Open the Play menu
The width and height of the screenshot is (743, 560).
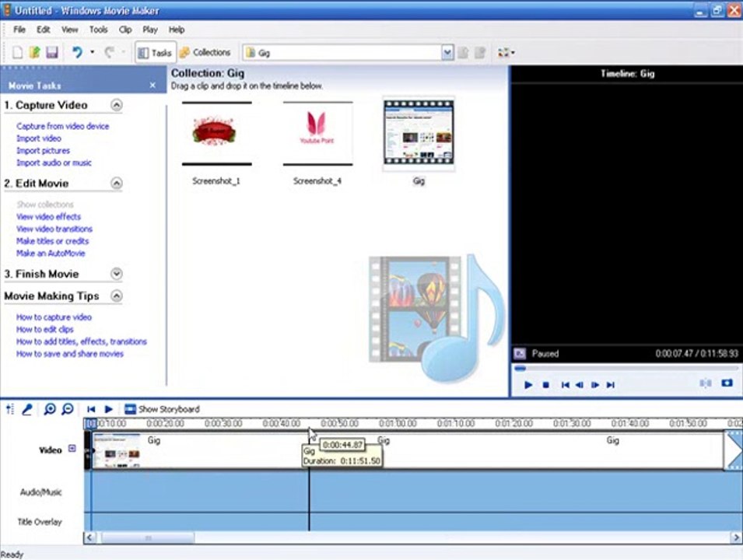pyautogui.click(x=149, y=30)
